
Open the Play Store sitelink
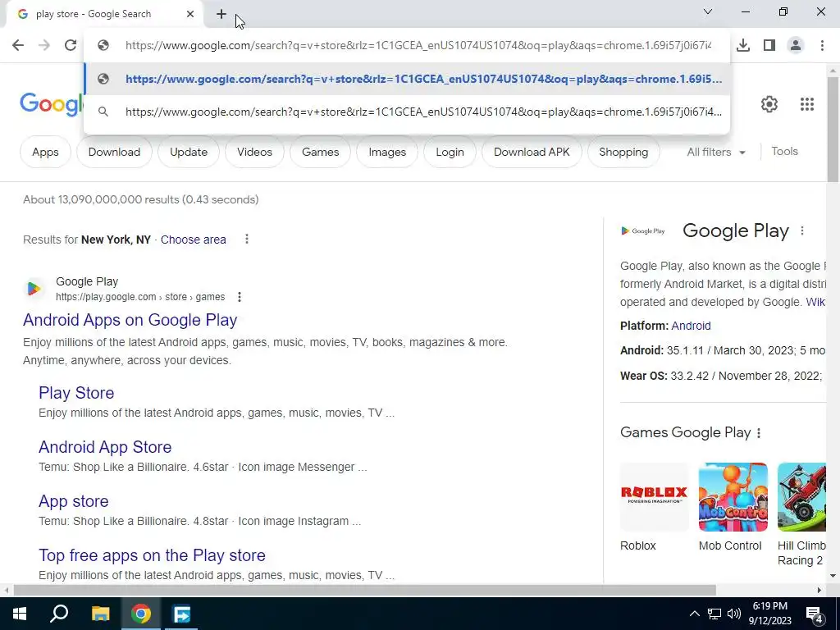pos(76,393)
